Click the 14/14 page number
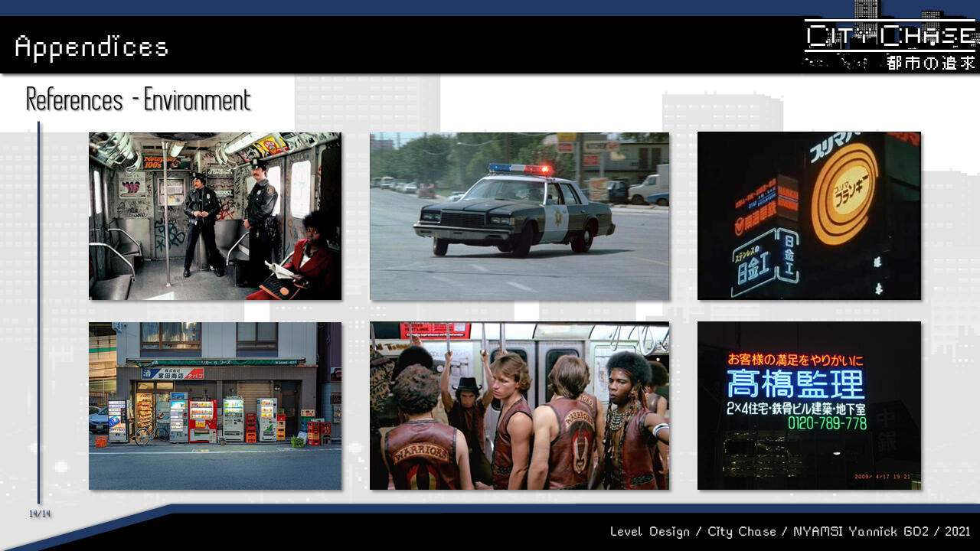 (40, 514)
